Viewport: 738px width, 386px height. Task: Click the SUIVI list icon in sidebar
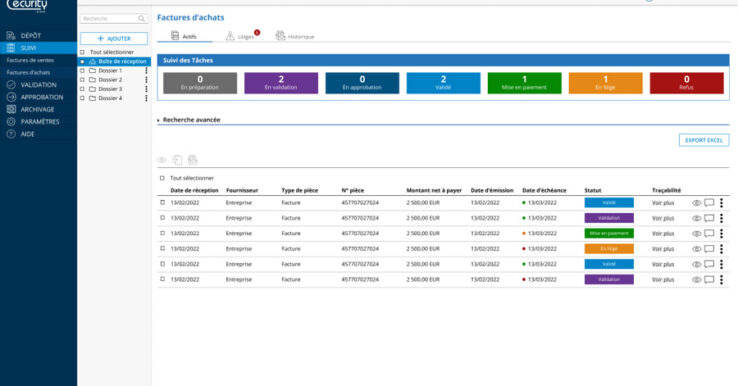pos(11,48)
